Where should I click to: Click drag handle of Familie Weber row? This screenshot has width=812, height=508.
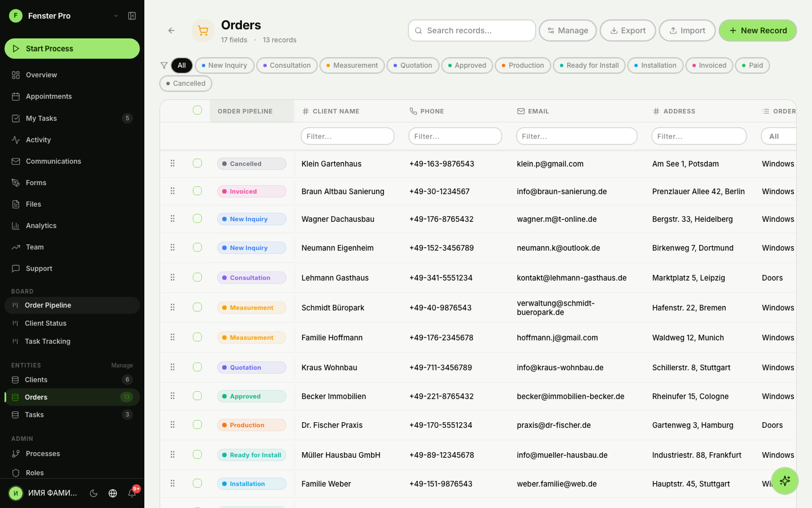click(x=173, y=483)
